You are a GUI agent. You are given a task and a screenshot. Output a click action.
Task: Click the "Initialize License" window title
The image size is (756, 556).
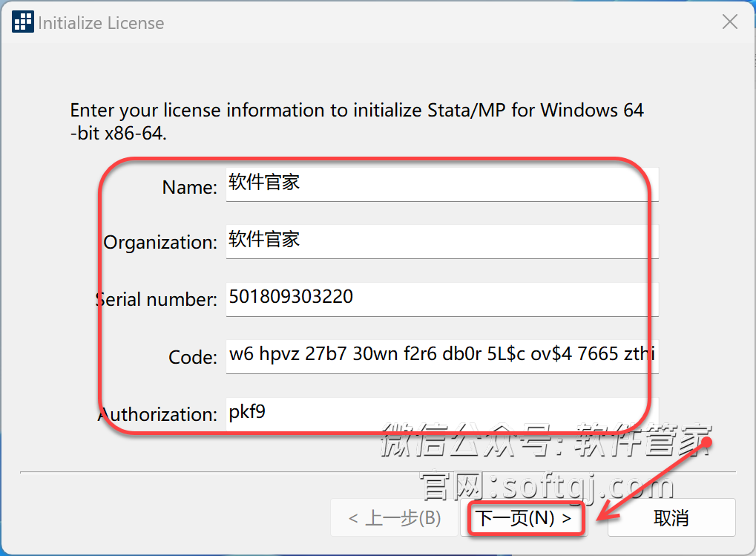(x=101, y=23)
